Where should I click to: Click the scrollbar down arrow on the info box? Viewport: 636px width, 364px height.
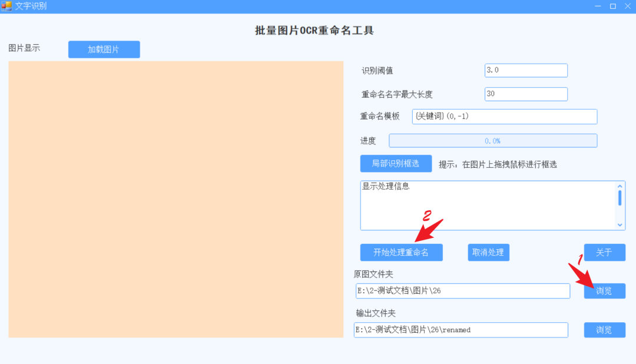point(620,225)
